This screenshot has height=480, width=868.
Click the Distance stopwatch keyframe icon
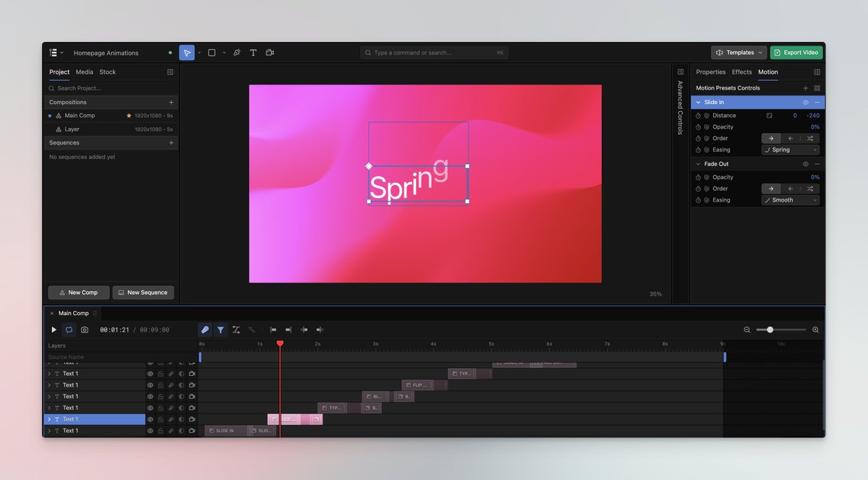pos(699,116)
